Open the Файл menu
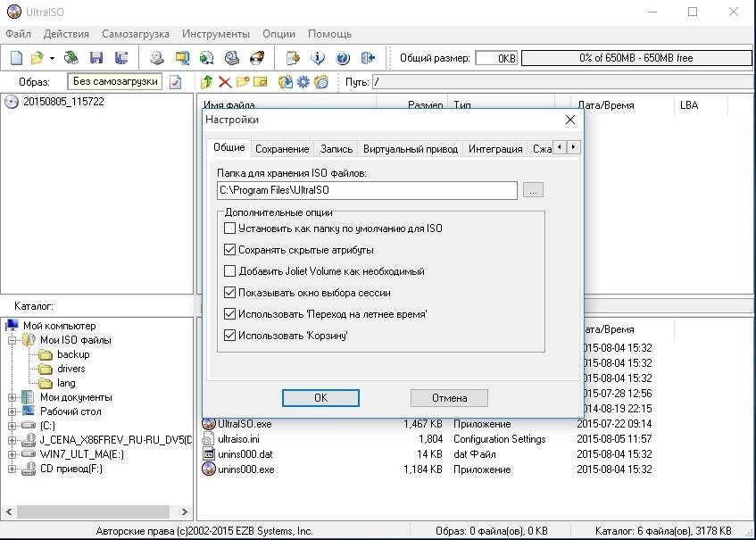The width and height of the screenshot is (756, 540). click(19, 34)
